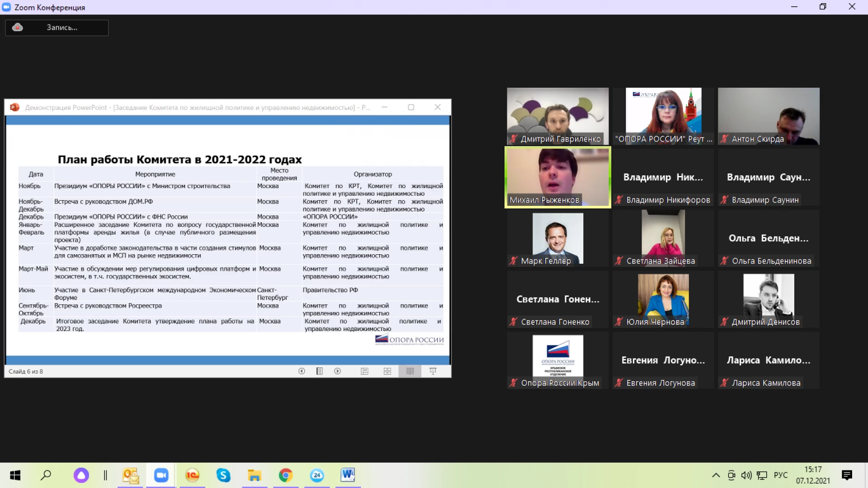This screenshot has width=868, height=488.
Task: Click the Zoom cloud recording indicator icon
Action: click(x=18, y=28)
